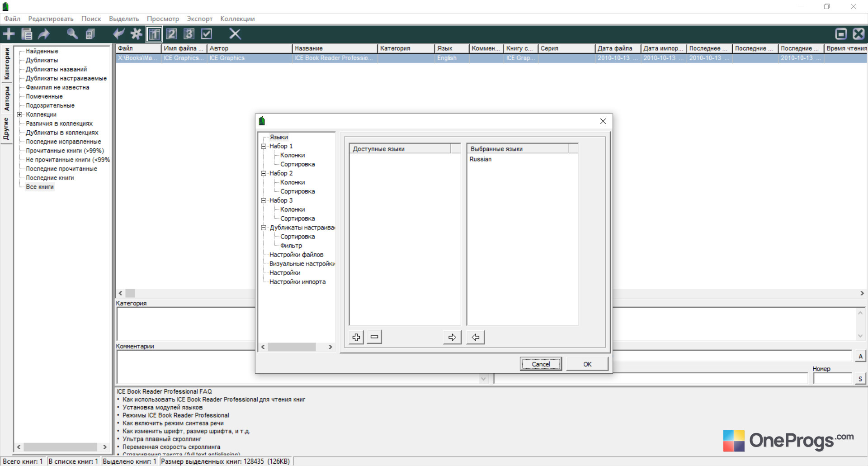868x466 pixels.
Task: Expand the Коллекции node in left tree
Action: click(19, 114)
